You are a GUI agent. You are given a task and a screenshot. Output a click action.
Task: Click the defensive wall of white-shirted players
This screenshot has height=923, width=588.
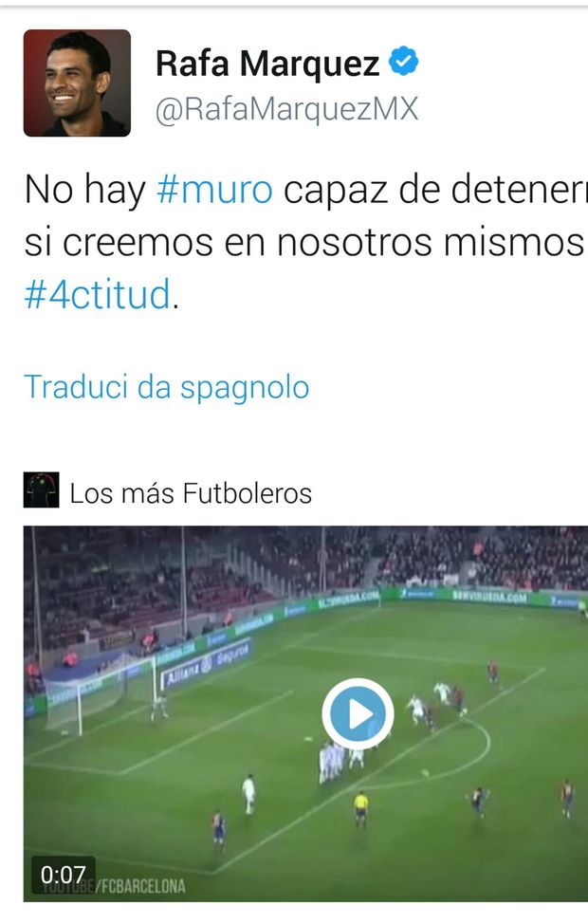[341, 761]
